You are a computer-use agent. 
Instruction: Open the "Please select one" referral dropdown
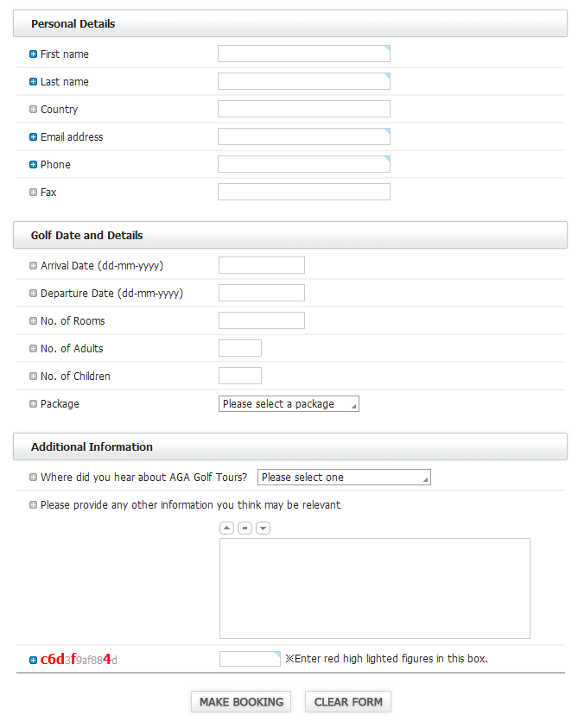(344, 478)
